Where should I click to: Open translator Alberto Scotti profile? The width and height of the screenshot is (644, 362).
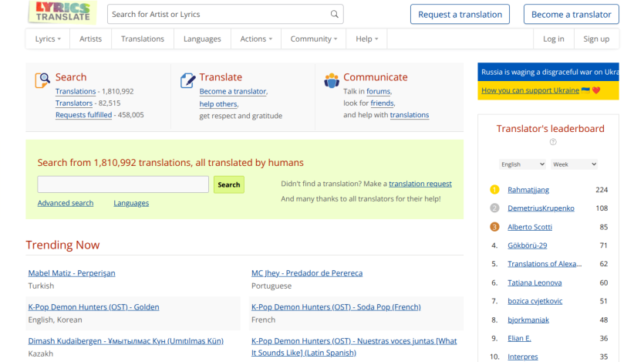click(x=530, y=227)
